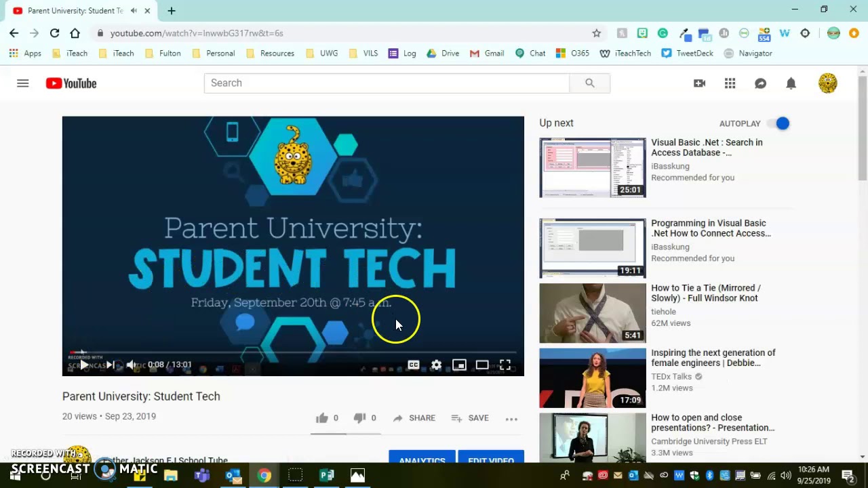Go back in the browser
Viewport: 868px width, 488px height.
[x=14, y=33]
